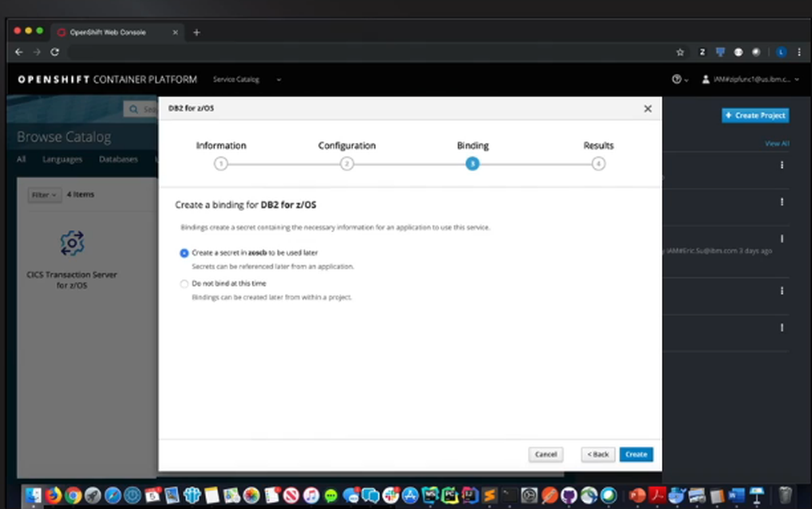Switch to the Databases catalog tab

click(x=118, y=159)
